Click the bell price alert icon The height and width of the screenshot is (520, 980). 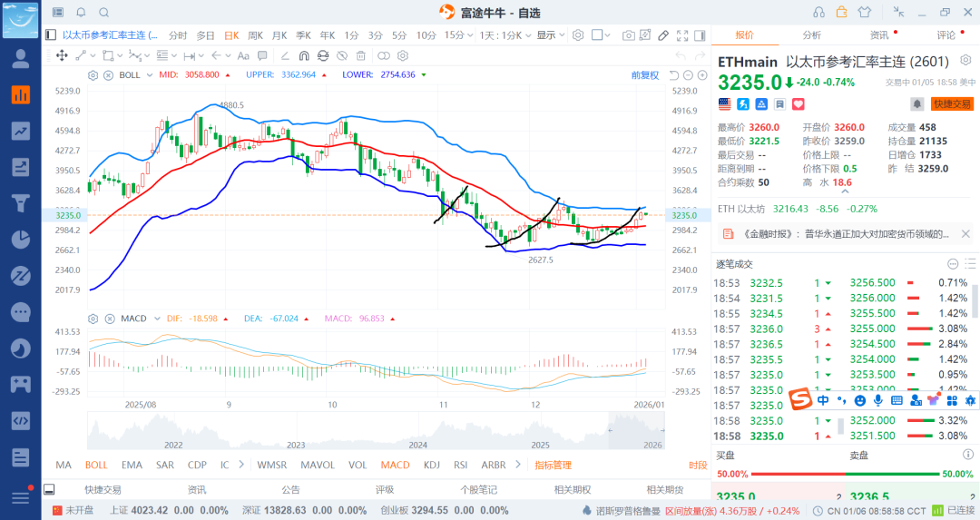pos(917,104)
